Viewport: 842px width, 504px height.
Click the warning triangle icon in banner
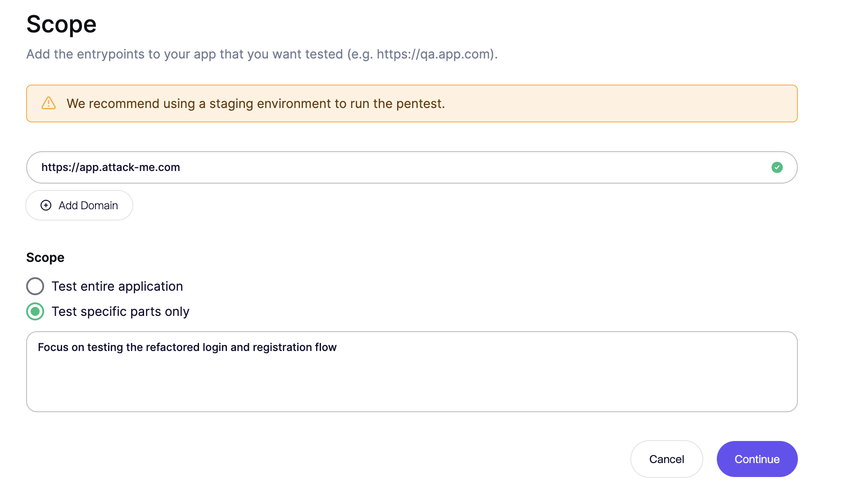coord(49,103)
